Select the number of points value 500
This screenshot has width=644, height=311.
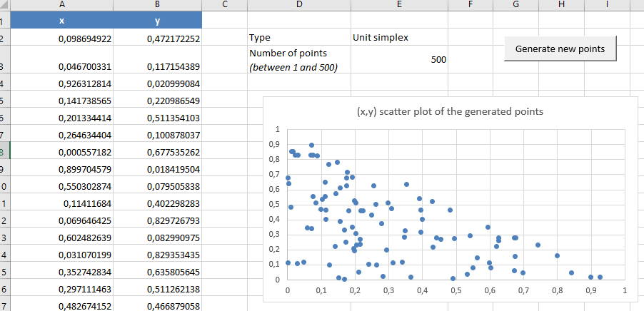click(399, 59)
